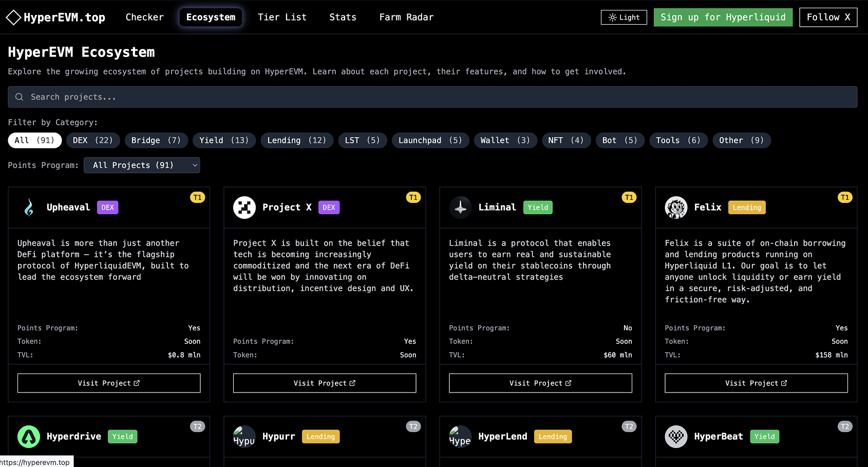Click the Hyperdrive green arrow logo
The image size is (868, 467).
click(29, 436)
